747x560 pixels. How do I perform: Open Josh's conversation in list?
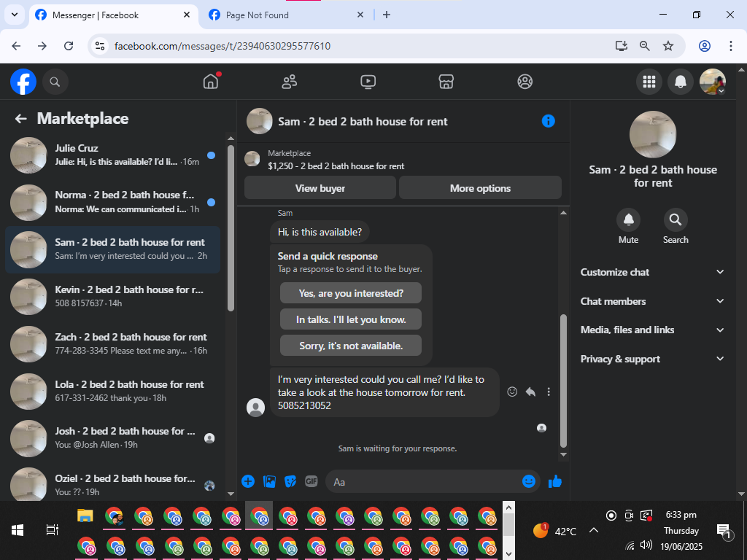[x=112, y=437]
